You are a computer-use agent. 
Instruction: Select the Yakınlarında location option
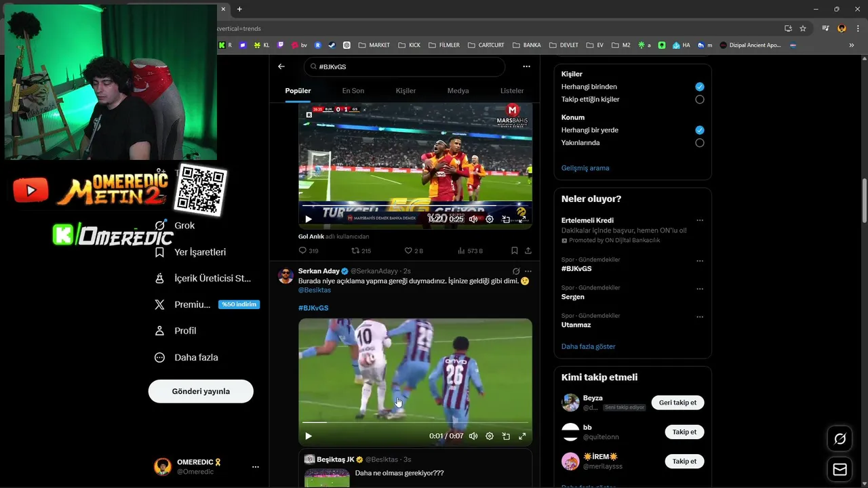click(700, 143)
